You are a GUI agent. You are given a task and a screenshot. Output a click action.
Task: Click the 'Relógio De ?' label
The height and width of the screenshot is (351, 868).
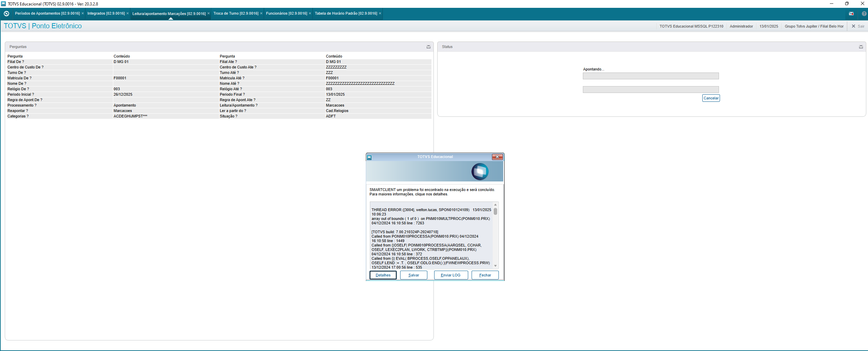pos(18,89)
